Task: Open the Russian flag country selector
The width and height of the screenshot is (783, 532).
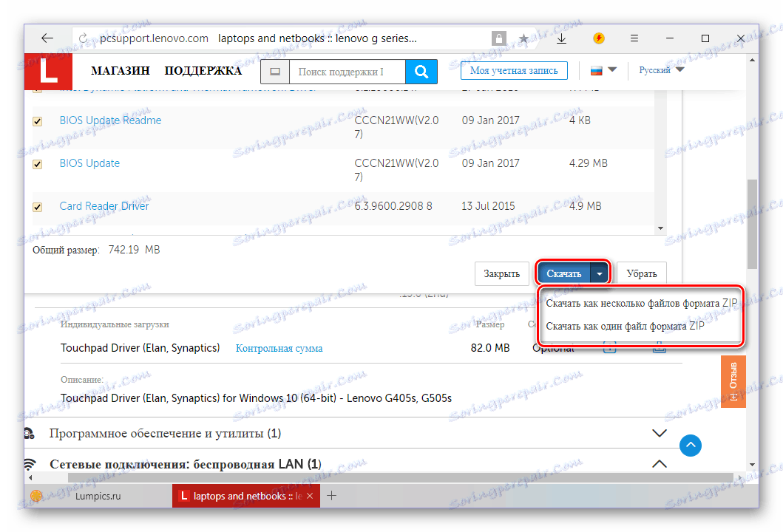Action: click(603, 70)
